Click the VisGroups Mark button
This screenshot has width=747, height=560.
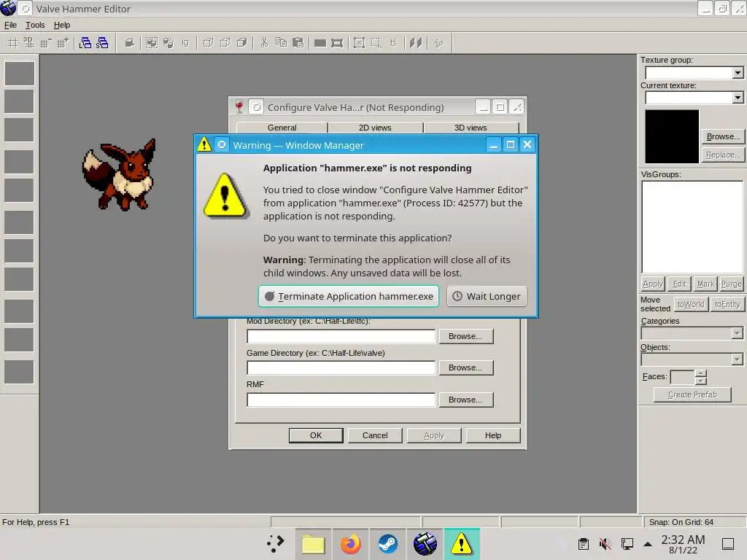click(x=705, y=284)
